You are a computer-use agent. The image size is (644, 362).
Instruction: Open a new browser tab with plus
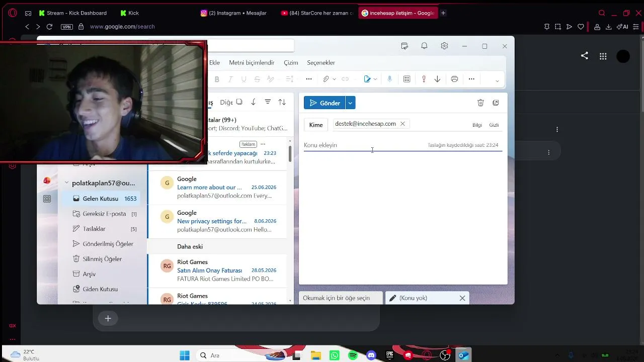click(x=443, y=13)
